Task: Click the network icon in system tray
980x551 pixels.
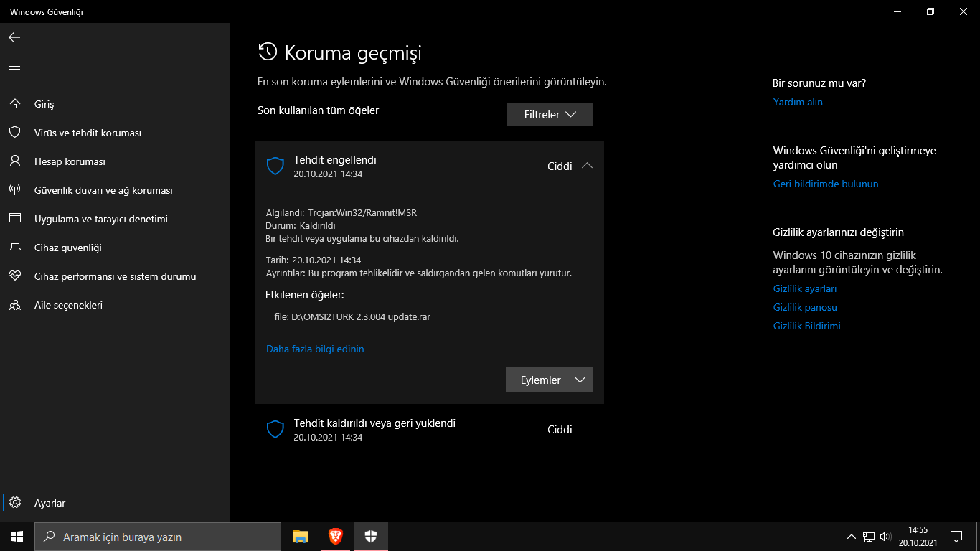Action: [869, 537]
